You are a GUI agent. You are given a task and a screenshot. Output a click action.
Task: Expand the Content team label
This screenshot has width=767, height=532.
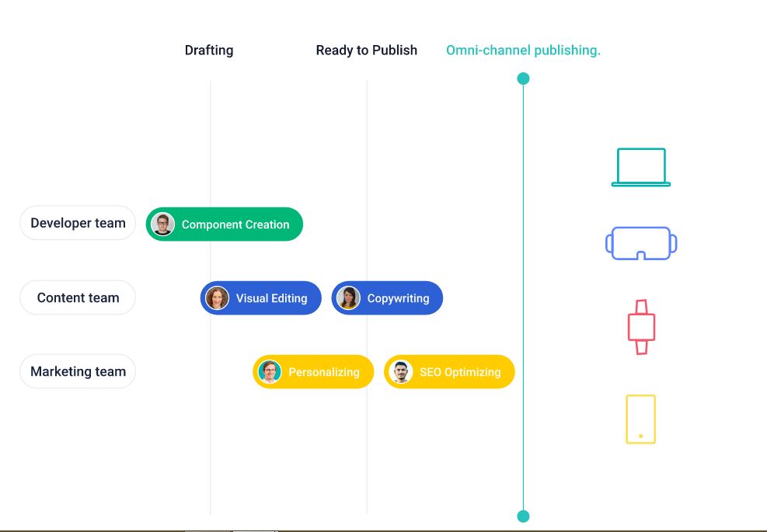pyautogui.click(x=77, y=297)
